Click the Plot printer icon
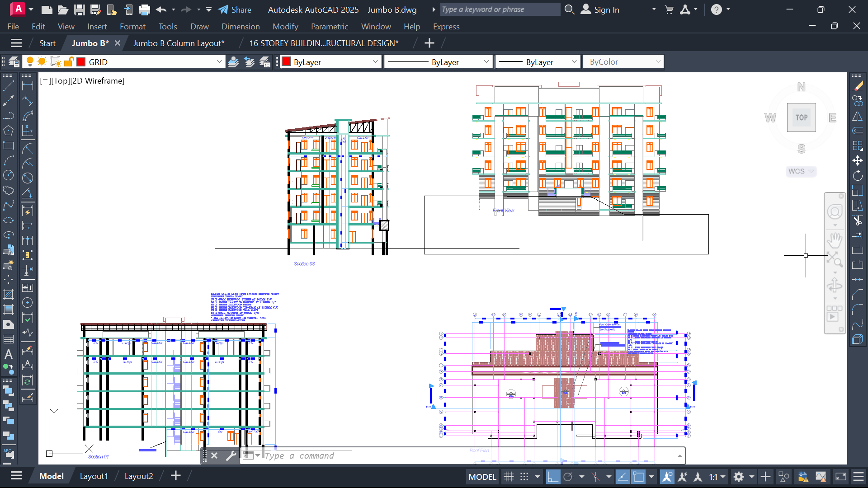Screen dimensions: 868x488 [x=145, y=9]
